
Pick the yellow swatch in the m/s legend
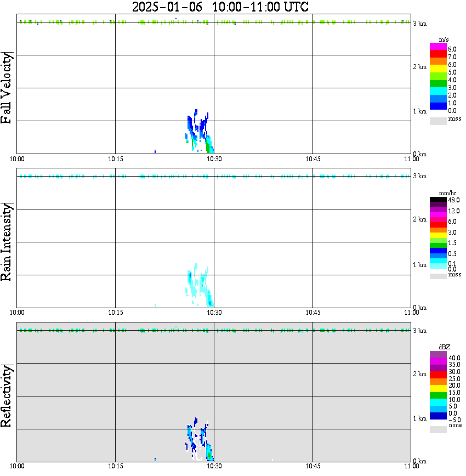[x=438, y=69]
